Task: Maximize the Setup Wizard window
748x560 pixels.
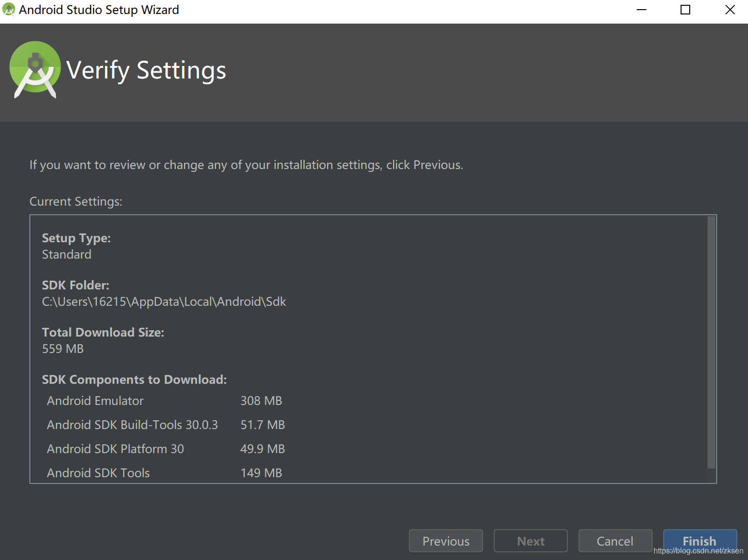Action: [x=685, y=10]
